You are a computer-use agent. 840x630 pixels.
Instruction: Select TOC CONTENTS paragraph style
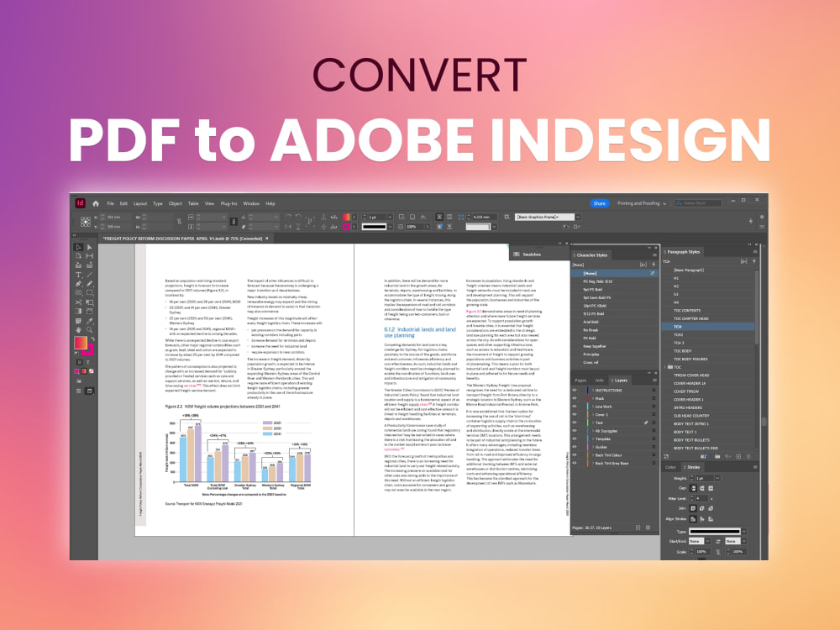click(x=687, y=310)
